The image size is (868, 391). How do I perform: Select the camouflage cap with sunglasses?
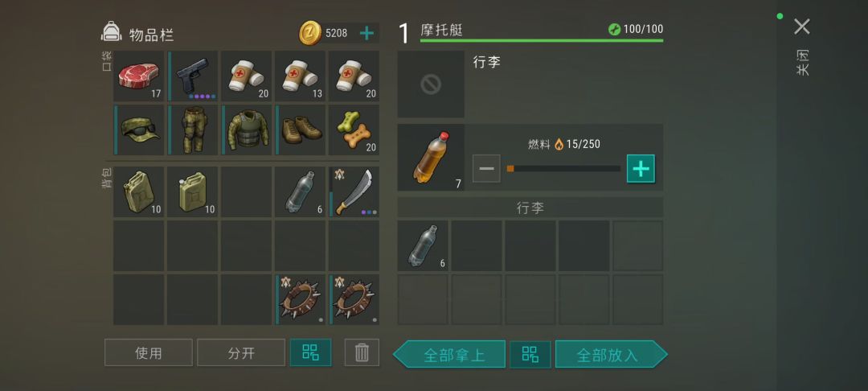tap(139, 130)
